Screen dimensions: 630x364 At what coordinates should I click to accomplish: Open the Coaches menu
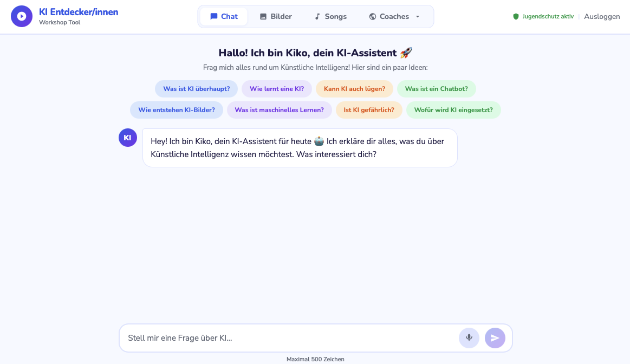pos(395,16)
